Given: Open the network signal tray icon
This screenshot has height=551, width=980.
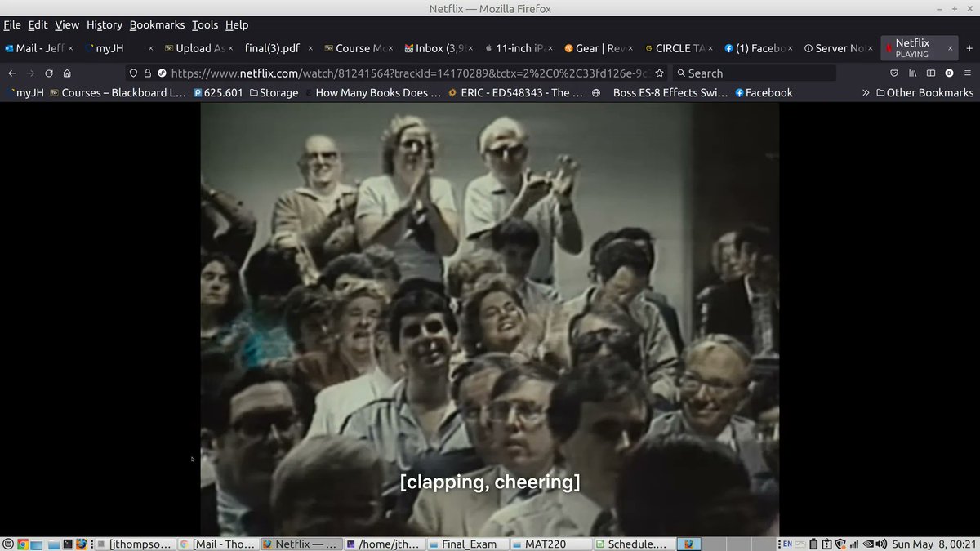Looking at the screenshot, I should [855, 544].
